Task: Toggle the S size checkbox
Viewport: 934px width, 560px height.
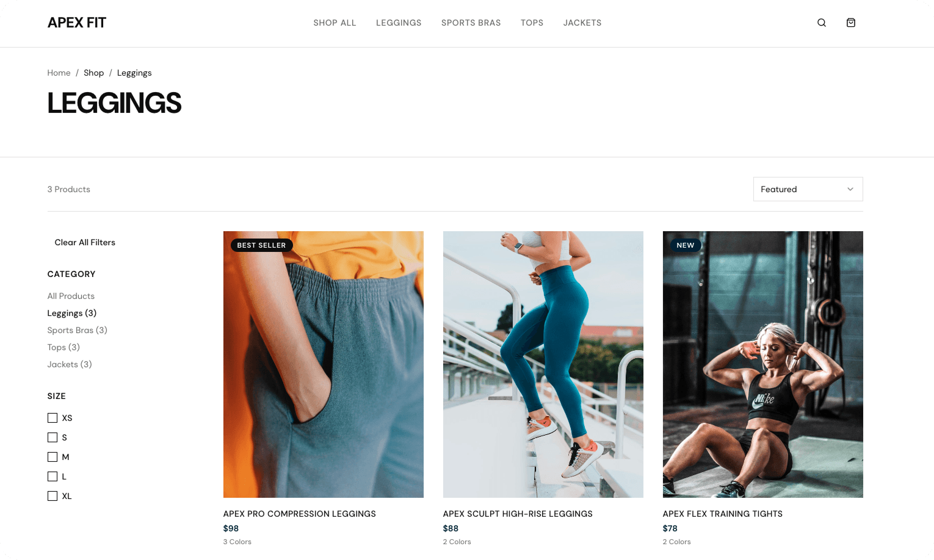Action: [52, 437]
